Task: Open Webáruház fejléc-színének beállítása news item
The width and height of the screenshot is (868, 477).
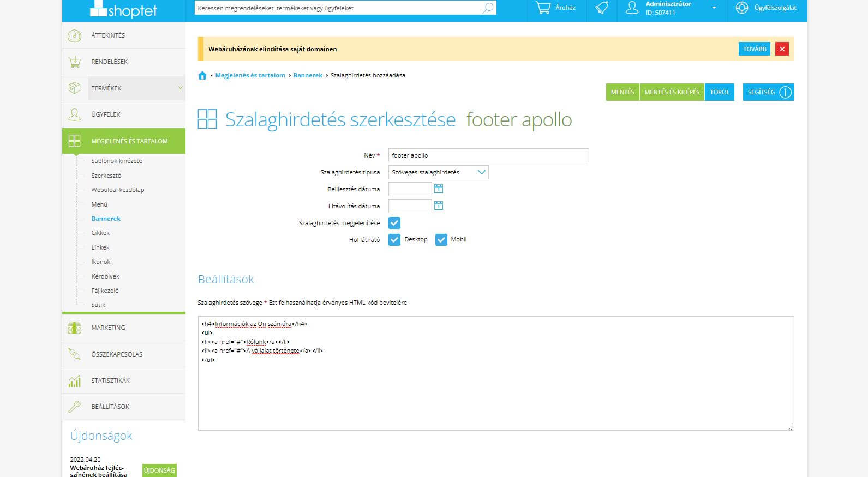Action: click(x=99, y=471)
